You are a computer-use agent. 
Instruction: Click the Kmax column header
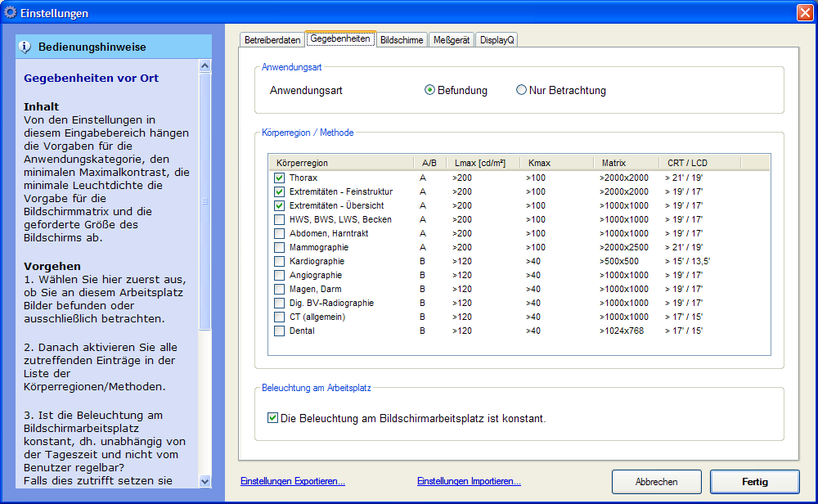(x=556, y=163)
